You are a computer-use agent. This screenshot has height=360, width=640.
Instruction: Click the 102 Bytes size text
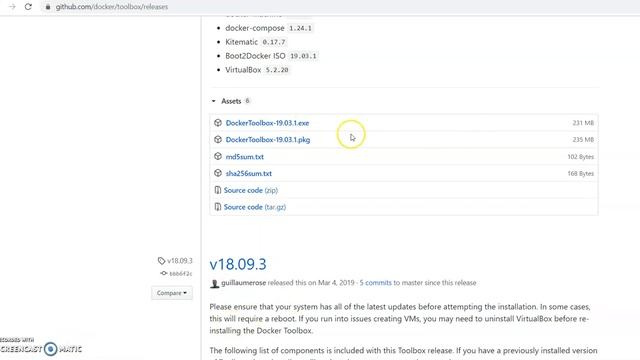(580, 157)
